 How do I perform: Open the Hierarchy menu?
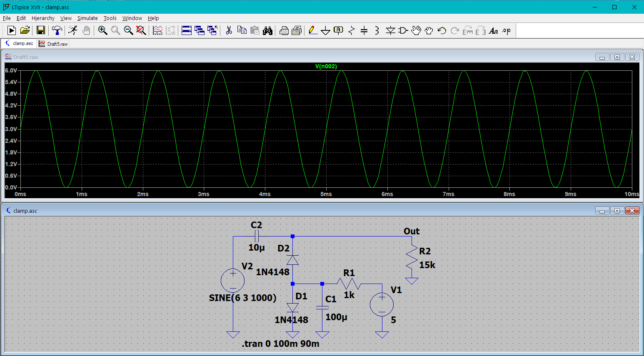pos(43,18)
